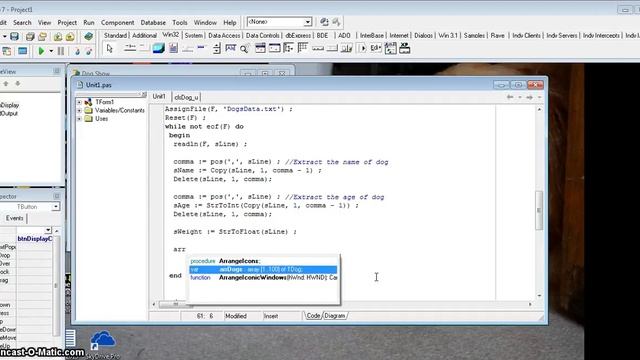
Task: Pick the ListView component from the palette
Action: coord(302,49)
